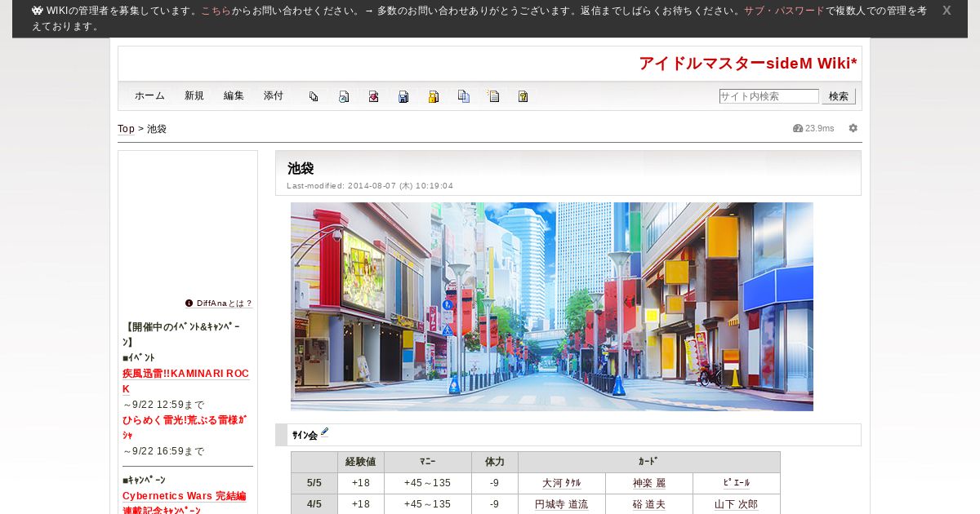Viewport: 980px width, 514px height.
Task: Click the 経験値 column header
Action: (x=360, y=462)
